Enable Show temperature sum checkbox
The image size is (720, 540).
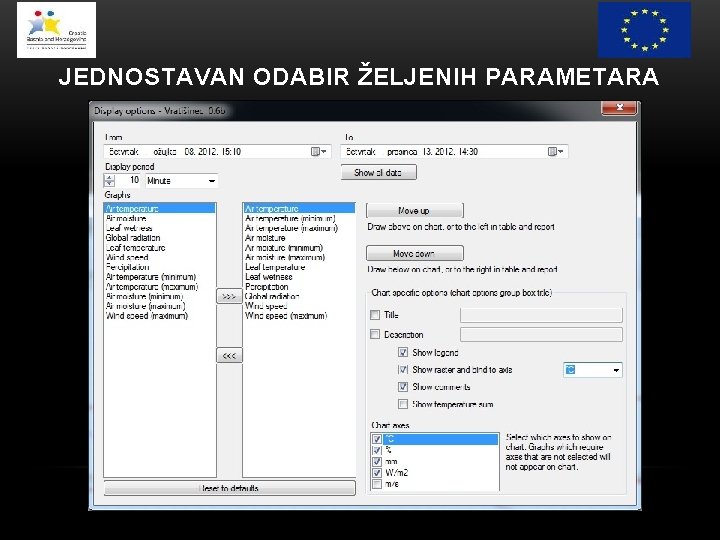(403, 404)
